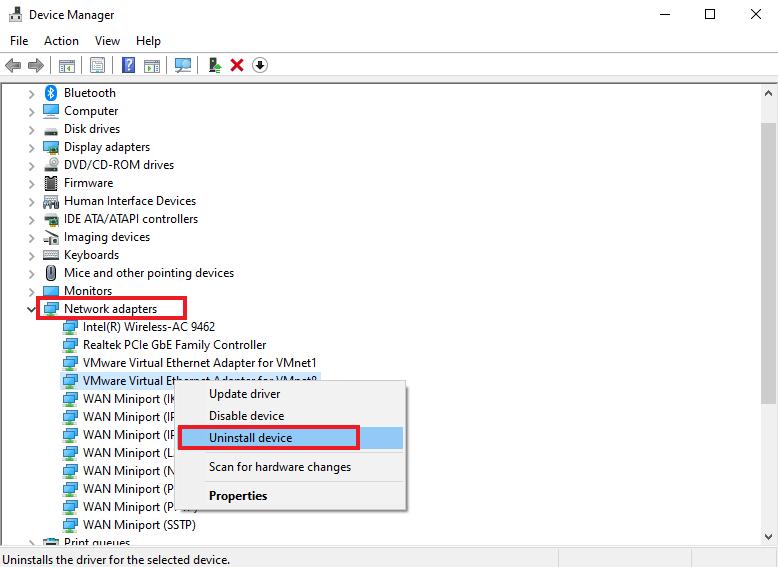Click the Firmware chip icon
This screenshot has height=567, width=778.
(51, 183)
